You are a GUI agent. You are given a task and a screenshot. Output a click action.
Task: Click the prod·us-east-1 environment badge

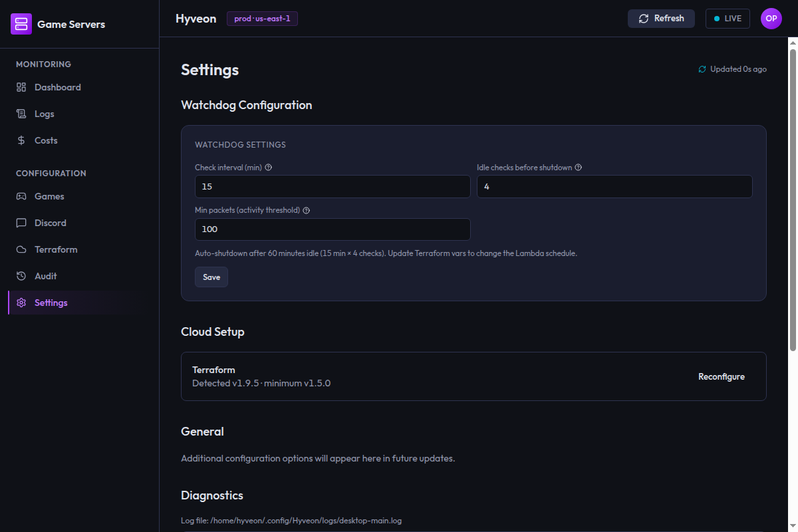[262, 19]
